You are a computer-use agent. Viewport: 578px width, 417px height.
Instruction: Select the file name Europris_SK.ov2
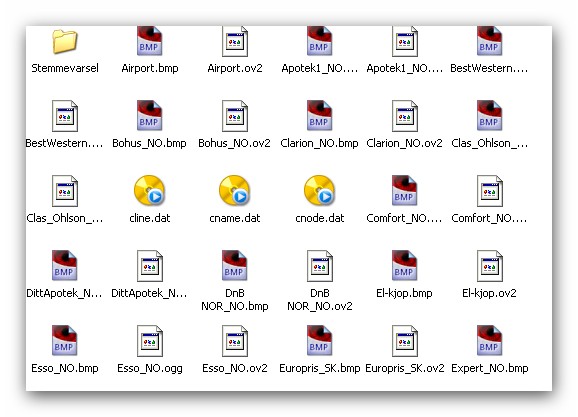click(405, 368)
